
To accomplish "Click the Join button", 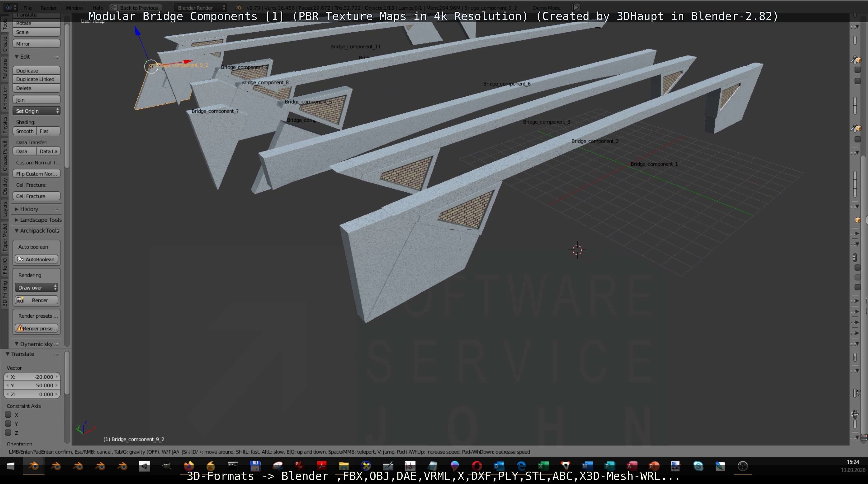I will pos(36,99).
